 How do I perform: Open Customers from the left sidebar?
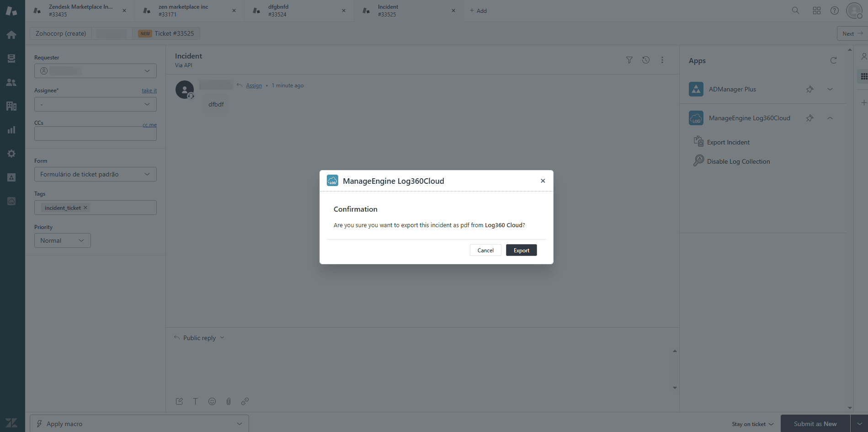click(11, 82)
